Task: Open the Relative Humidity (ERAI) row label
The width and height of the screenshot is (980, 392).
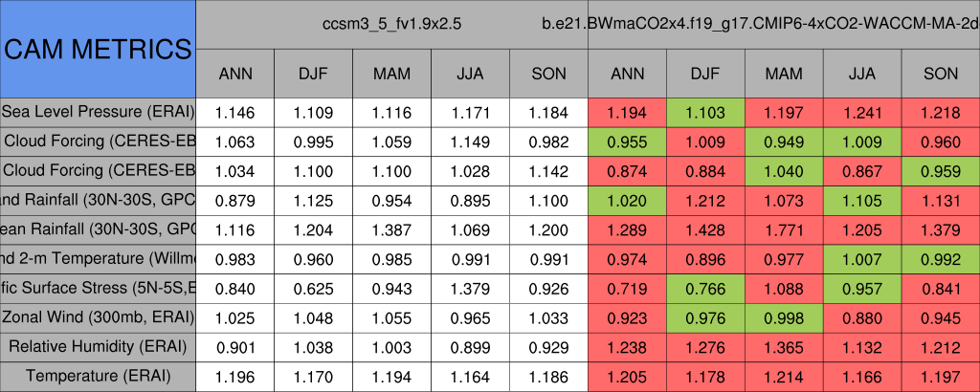Action: pos(98,346)
